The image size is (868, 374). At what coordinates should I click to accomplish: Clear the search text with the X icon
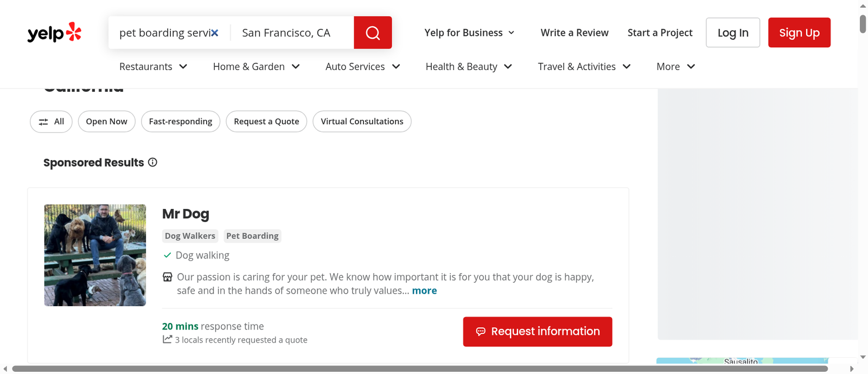(215, 33)
